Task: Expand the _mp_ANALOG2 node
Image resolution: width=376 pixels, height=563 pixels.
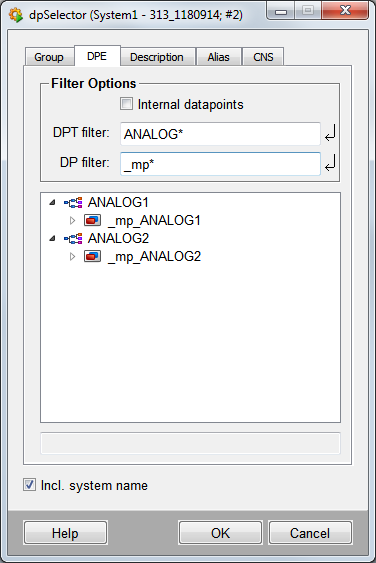Action: tap(72, 256)
